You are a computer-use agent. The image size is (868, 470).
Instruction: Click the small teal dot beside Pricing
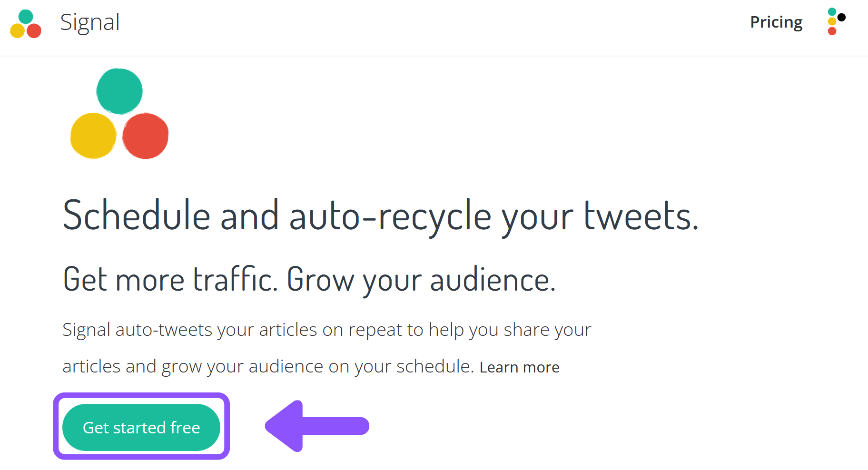(832, 11)
